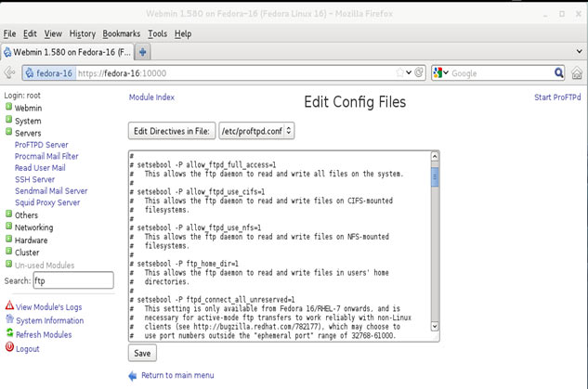The width and height of the screenshot is (588, 389).
Task: Open the Sendmail Mail Server link
Action: point(51,191)
